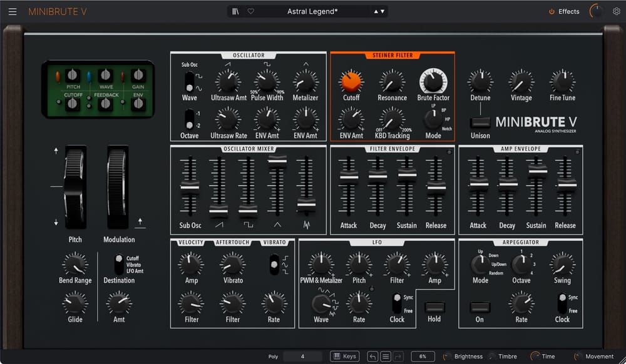Undo the last edit
Viewport: 626px width, 364px height.
point(372,356)
